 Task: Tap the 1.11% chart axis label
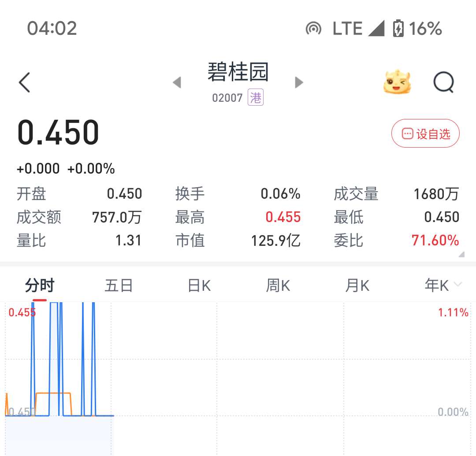[453, 312]
